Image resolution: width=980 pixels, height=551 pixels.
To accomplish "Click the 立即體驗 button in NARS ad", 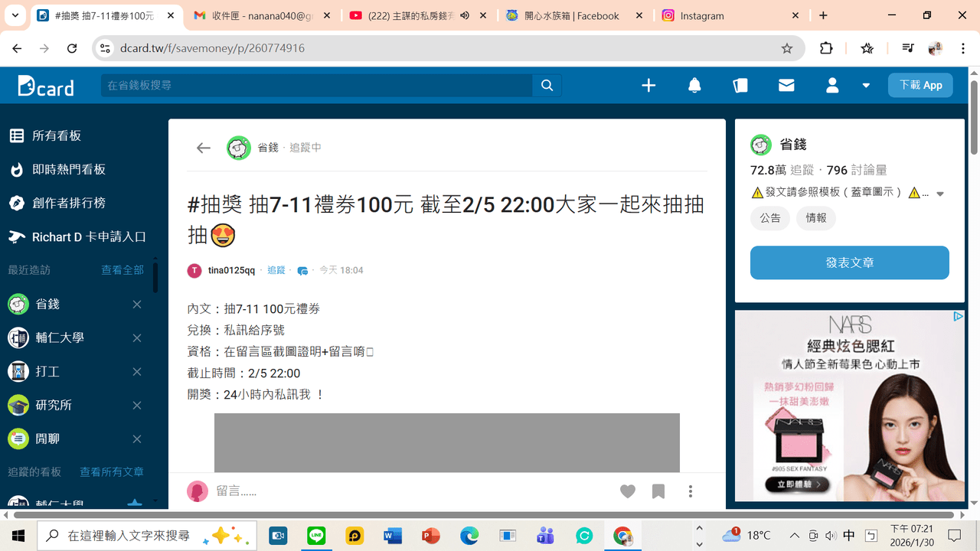I will pyautogui.click(x=798, y=484).
